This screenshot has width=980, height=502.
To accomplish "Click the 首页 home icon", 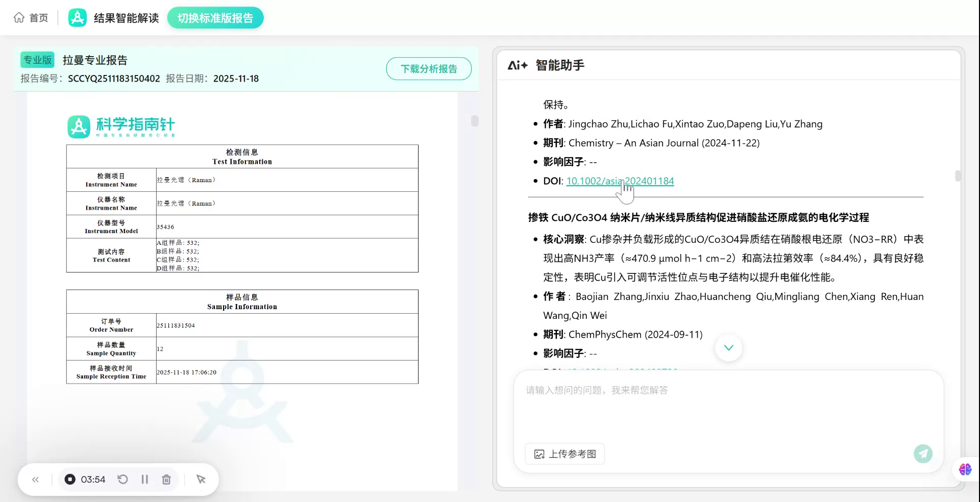I will tap(19, 17).
